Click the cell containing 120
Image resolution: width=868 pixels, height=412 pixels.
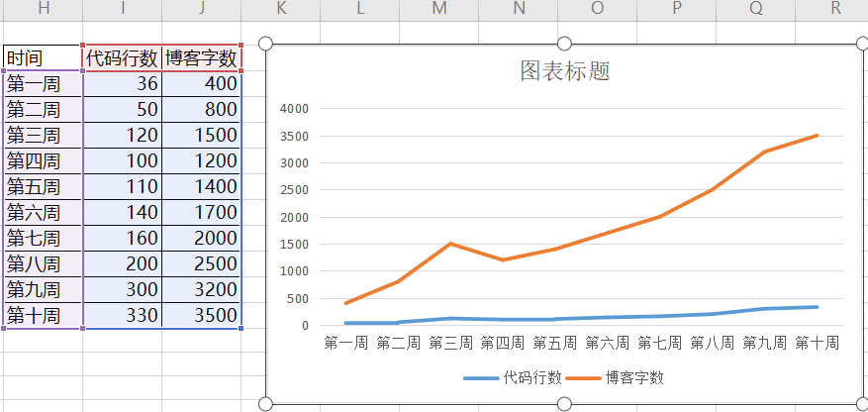[123, 135]
